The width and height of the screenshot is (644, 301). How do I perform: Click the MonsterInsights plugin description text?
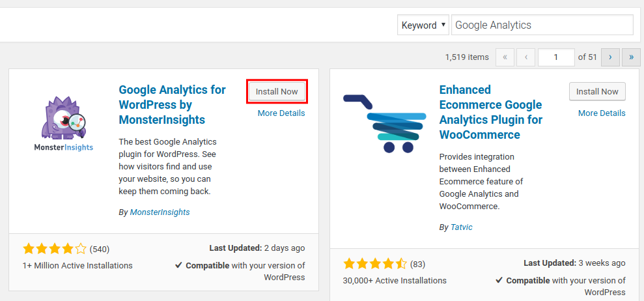[x=168, y=166]
